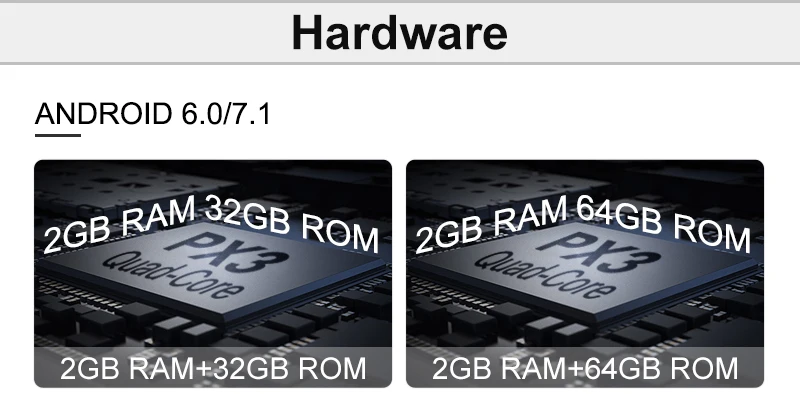
Task: Click the 2GB RAM+32GB ROM caption bar
Action: (213, 368)
